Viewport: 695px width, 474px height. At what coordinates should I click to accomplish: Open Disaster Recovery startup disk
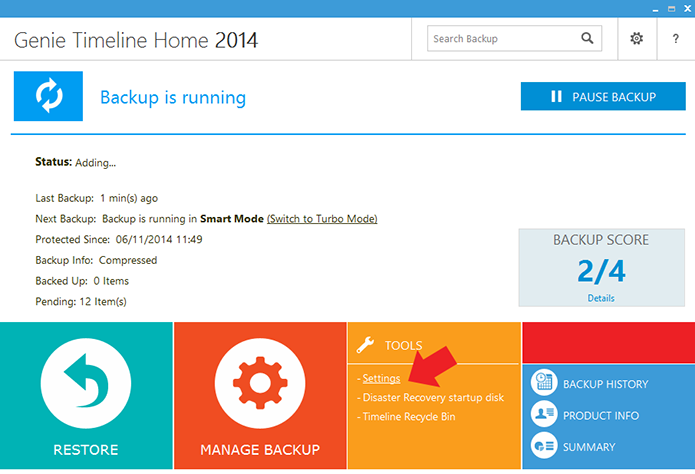433,397
